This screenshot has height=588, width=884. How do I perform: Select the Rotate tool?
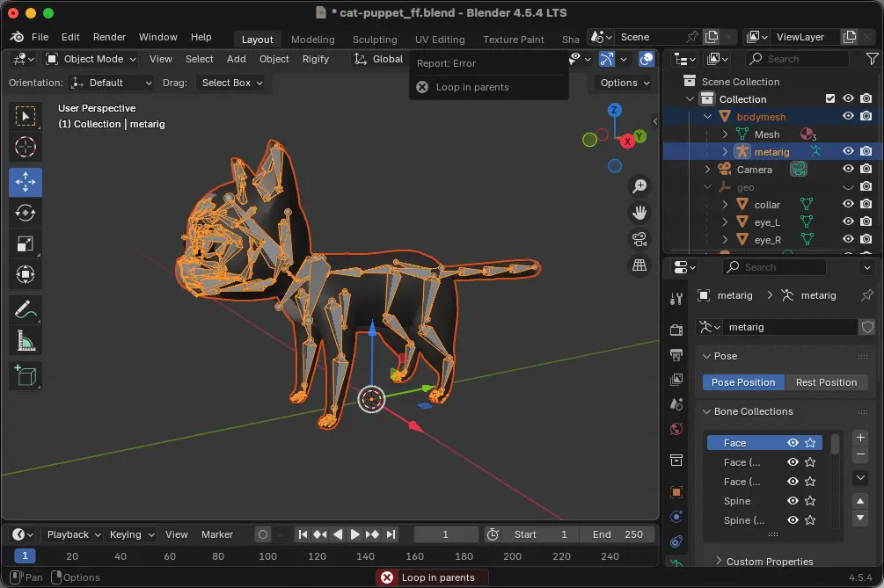[x=26, y=213]
